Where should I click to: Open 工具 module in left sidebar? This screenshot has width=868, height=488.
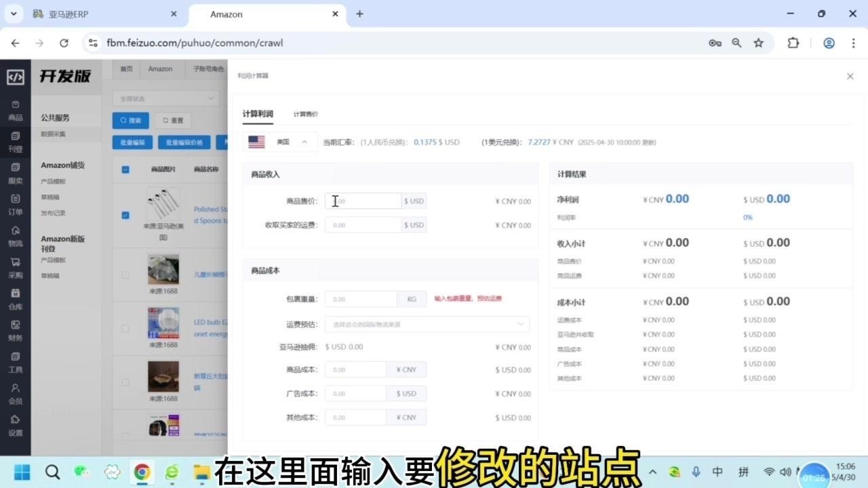[x=15, y=363]
